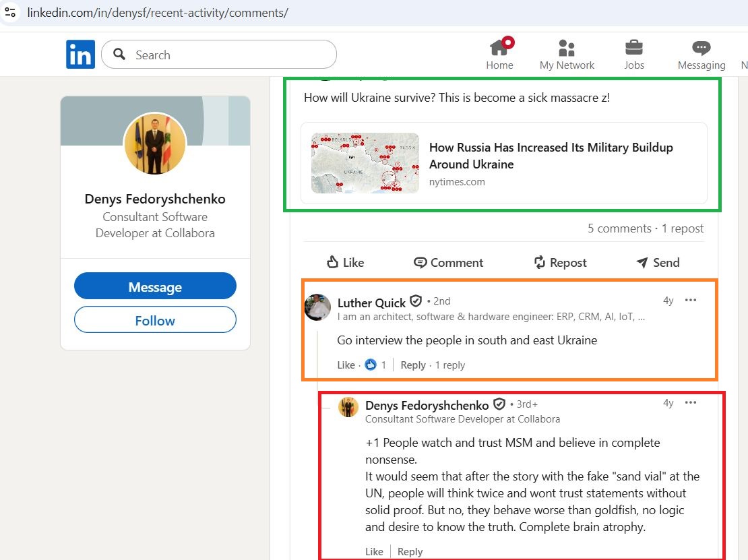Click the LinkedIn logo
748x560 pixels.
80,54
